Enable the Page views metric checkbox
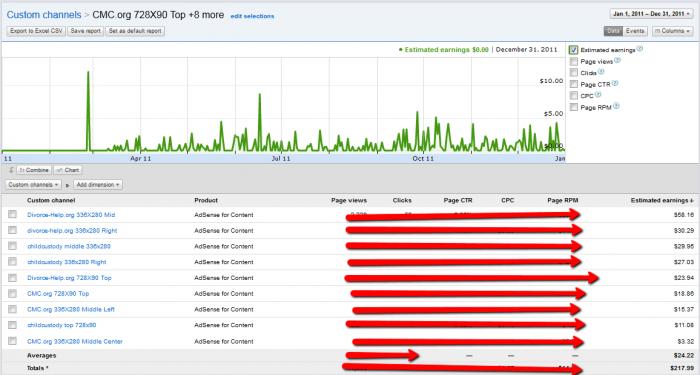Image resolution: width=700 pixels, height=375 pixels. [x=574, y=62]
